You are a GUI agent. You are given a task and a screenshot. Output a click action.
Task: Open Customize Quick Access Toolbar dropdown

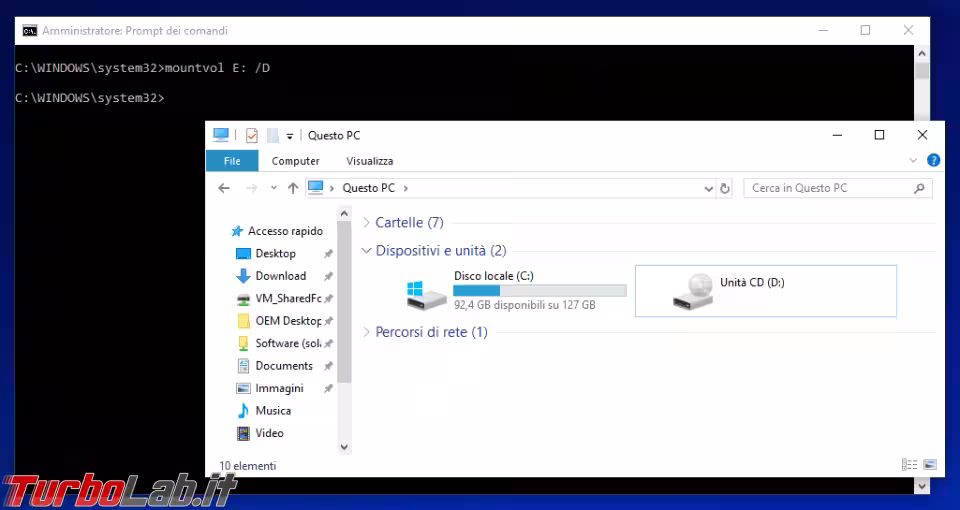[290, 136]
